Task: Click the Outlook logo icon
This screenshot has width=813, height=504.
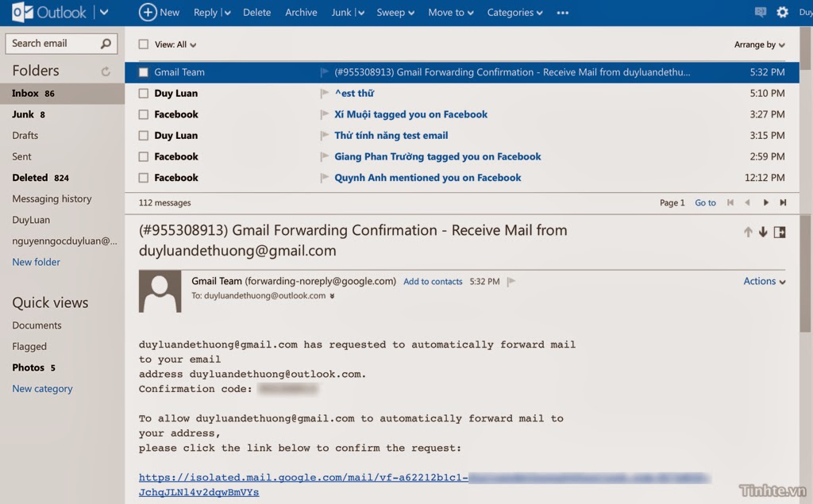Action: (x=22, y=13)
